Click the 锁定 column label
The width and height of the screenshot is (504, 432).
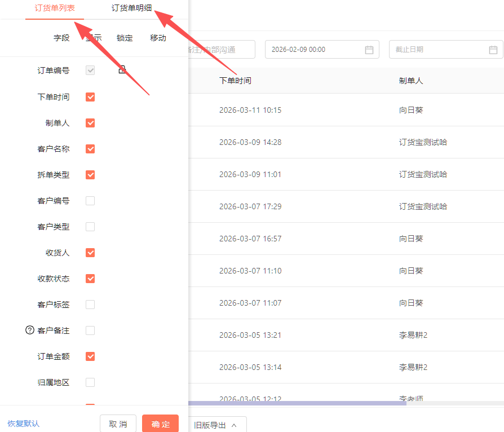tap(125, 38)
